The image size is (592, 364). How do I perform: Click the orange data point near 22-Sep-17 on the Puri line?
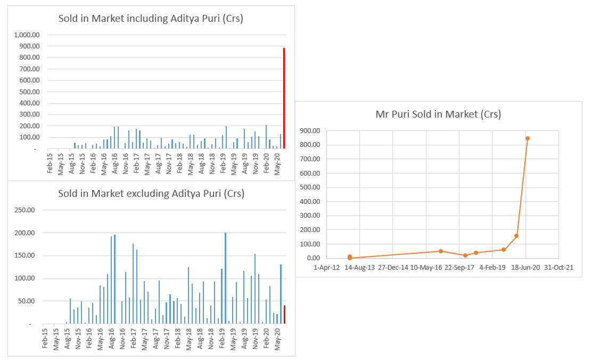click(x=465, y=255)
